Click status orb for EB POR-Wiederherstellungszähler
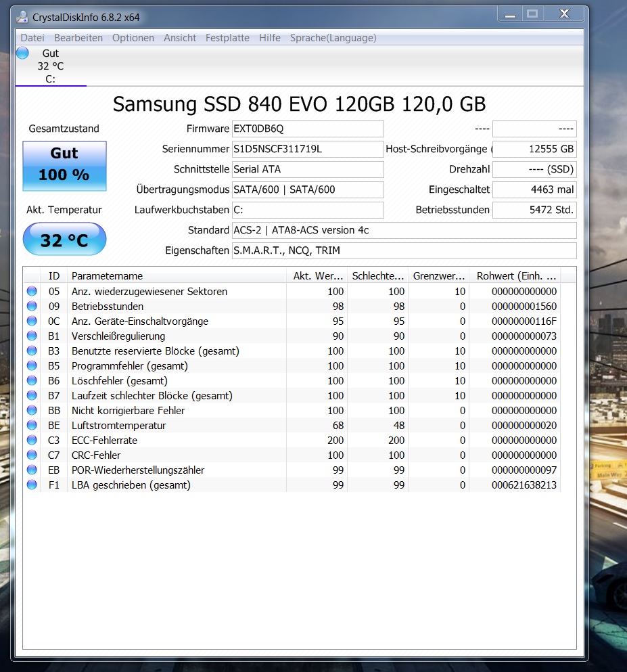The width and height of the screenshot is (627, 672). point(32,470)
